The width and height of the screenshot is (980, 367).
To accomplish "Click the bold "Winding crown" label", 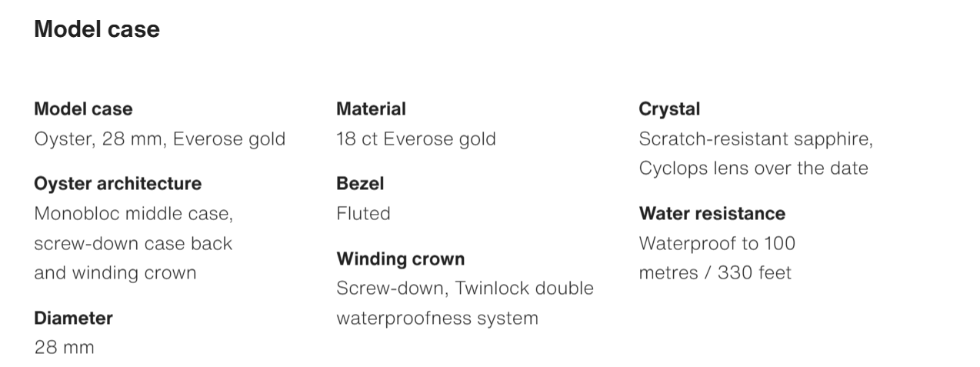I will point(400,259).
